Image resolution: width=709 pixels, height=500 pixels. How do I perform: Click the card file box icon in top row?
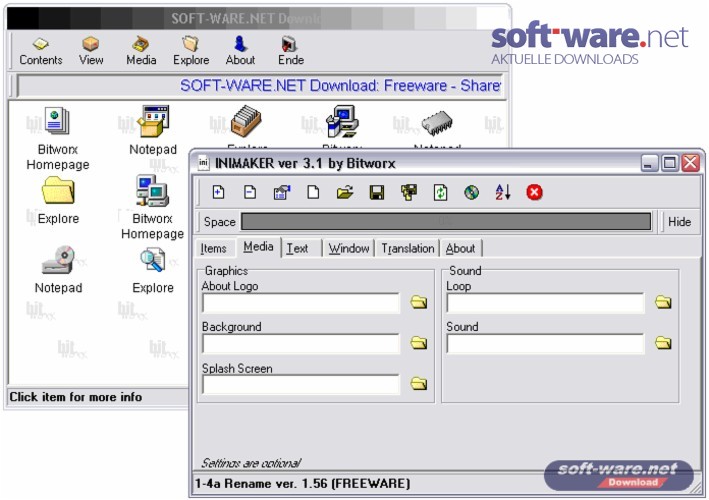[x=246, y=121]
